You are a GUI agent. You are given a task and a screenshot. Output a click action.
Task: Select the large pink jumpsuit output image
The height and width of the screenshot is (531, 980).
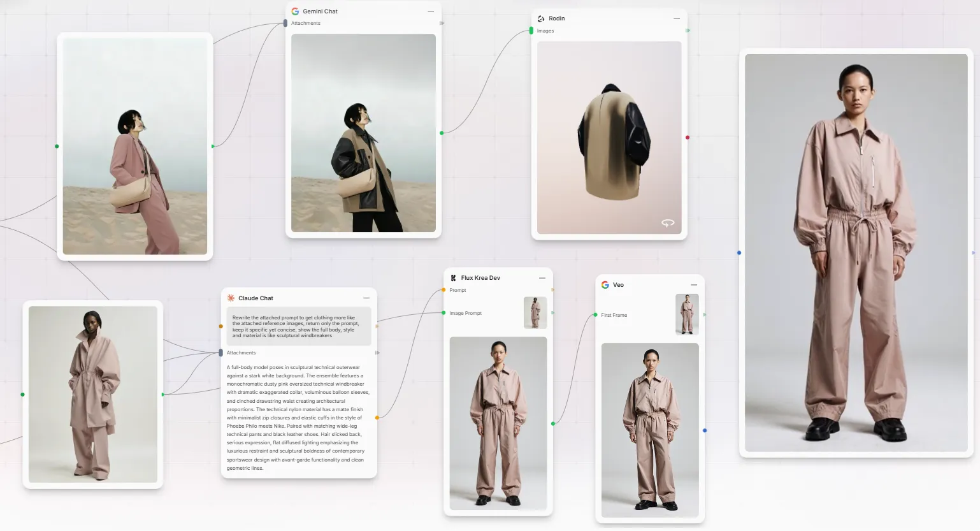(856, 252)
